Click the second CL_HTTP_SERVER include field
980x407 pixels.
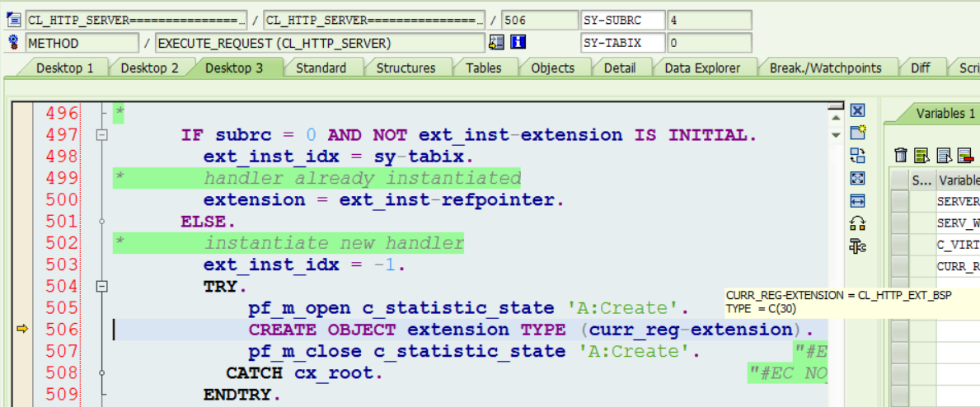pos(374,20)
